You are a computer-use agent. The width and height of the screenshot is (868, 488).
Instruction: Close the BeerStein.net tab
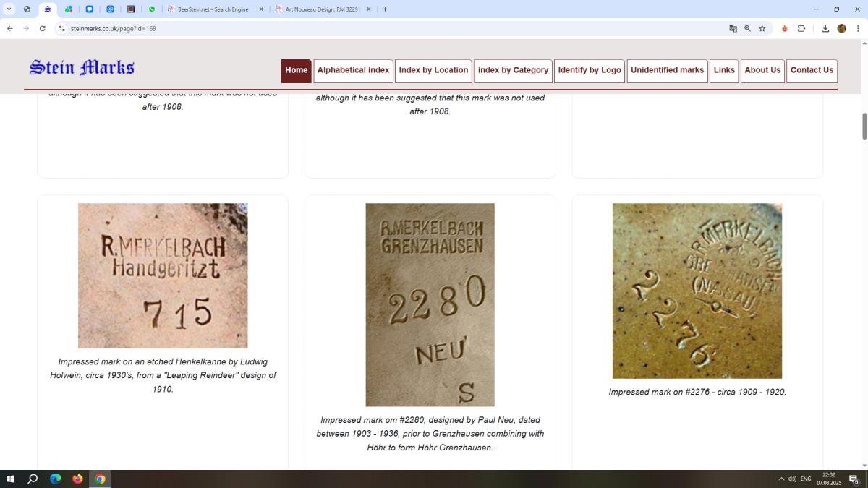(x=261, y=9)
